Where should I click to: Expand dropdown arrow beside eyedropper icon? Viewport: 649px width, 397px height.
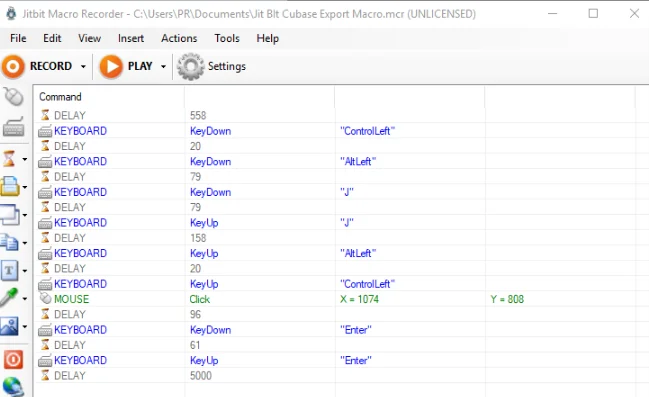click(25, 298)
